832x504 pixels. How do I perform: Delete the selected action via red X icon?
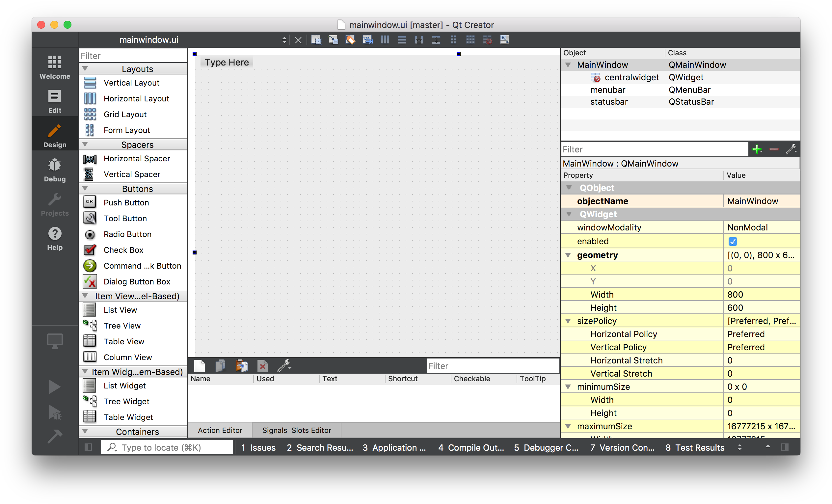263,366
